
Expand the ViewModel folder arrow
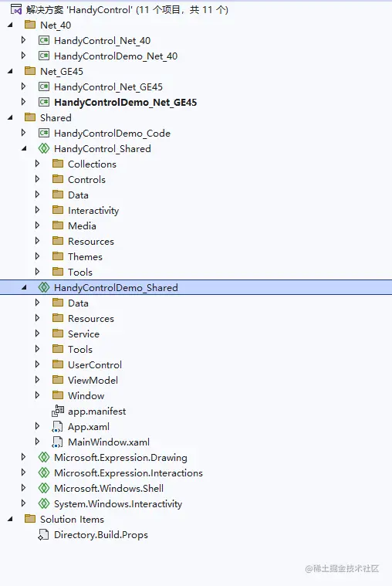[x=37, y=380]
